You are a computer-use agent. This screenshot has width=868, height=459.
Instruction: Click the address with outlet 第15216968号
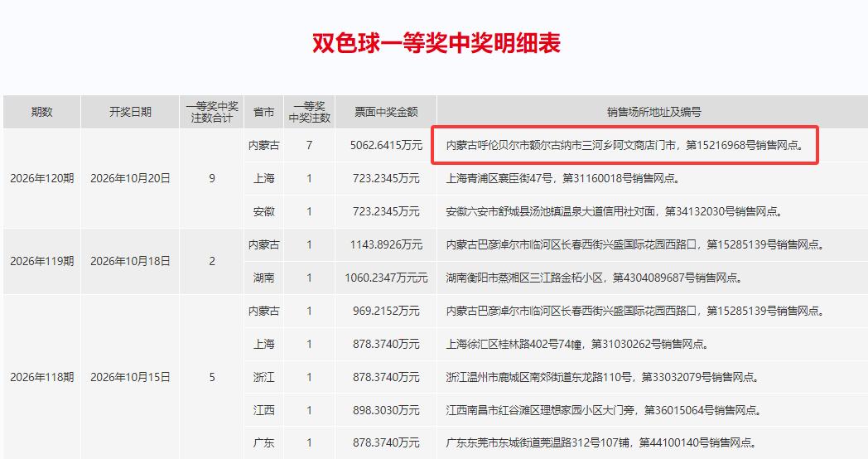624,145
